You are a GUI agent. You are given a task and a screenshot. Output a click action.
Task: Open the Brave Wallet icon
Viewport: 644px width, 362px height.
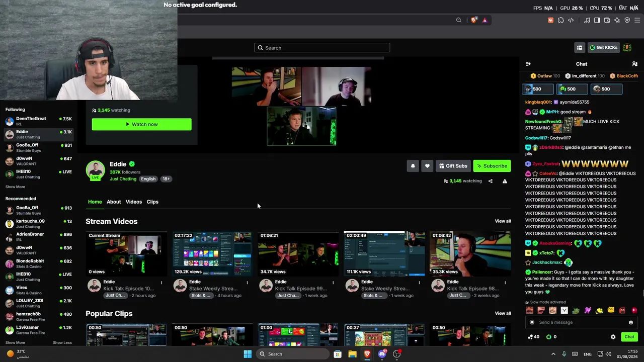[607, 20]
